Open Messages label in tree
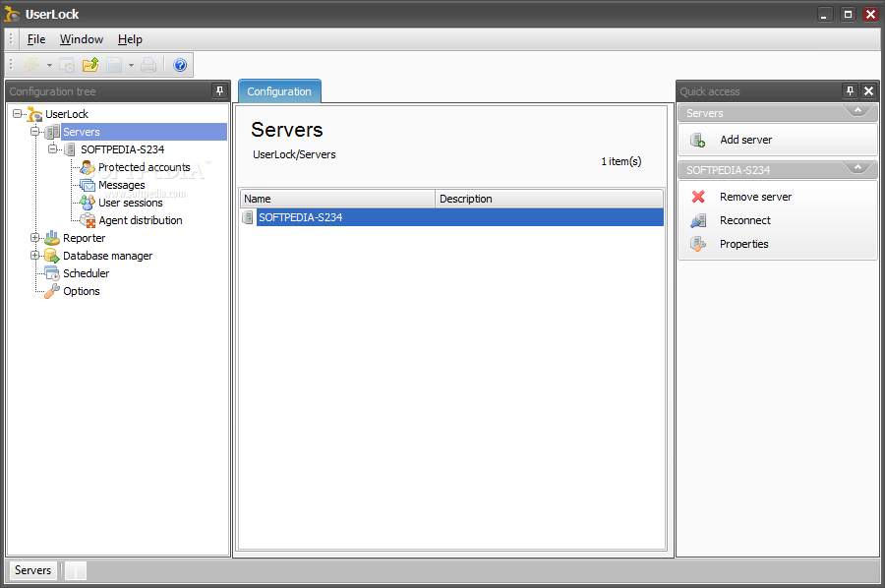This screenshot has height=588, width=885. (x=121, y=185)
